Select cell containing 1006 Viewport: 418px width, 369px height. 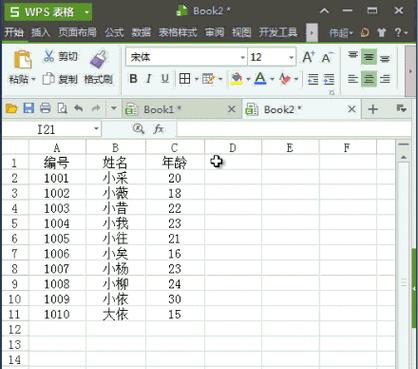tap(57, 254)
